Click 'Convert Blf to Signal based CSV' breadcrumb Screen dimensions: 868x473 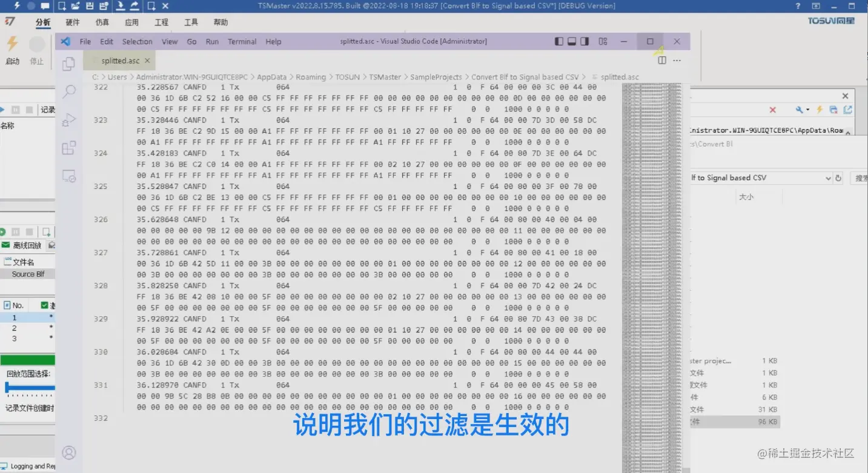tap(525, 77)
